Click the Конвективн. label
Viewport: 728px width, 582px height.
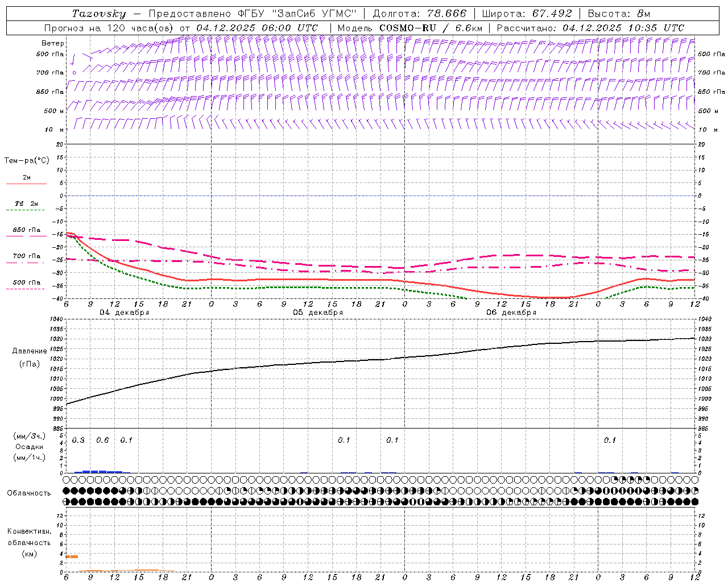pyautogui.click(x=29, y=532)
